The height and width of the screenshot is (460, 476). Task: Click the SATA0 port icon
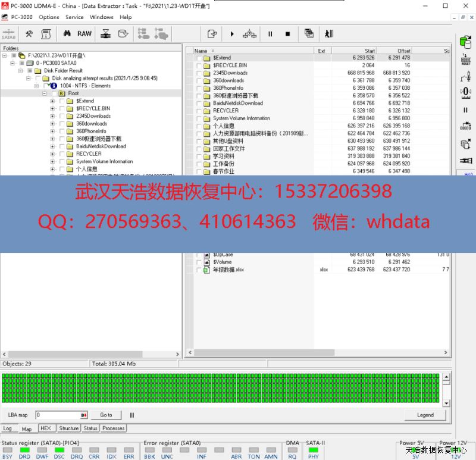point(9,34)
